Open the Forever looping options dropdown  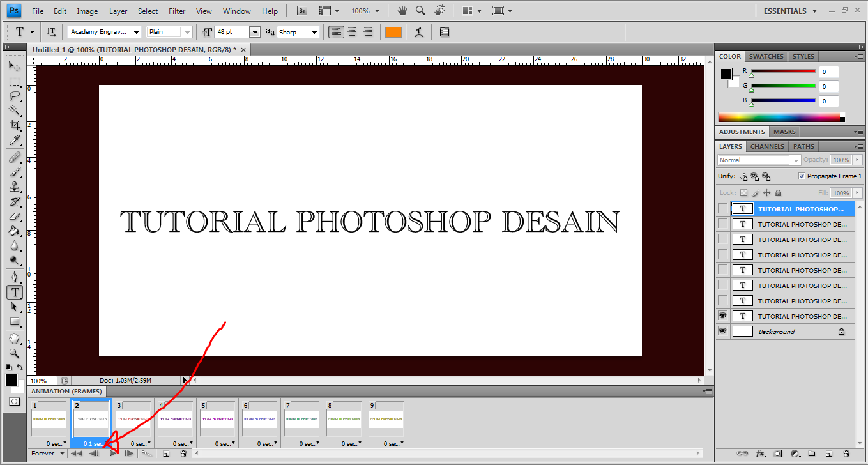49,454
